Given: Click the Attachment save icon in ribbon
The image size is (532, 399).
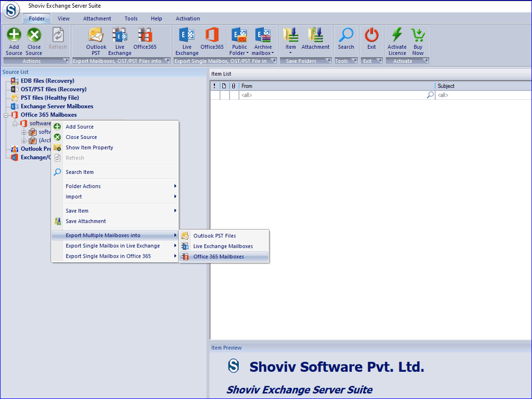Looking at the screenshot, I should pos(315,35).
